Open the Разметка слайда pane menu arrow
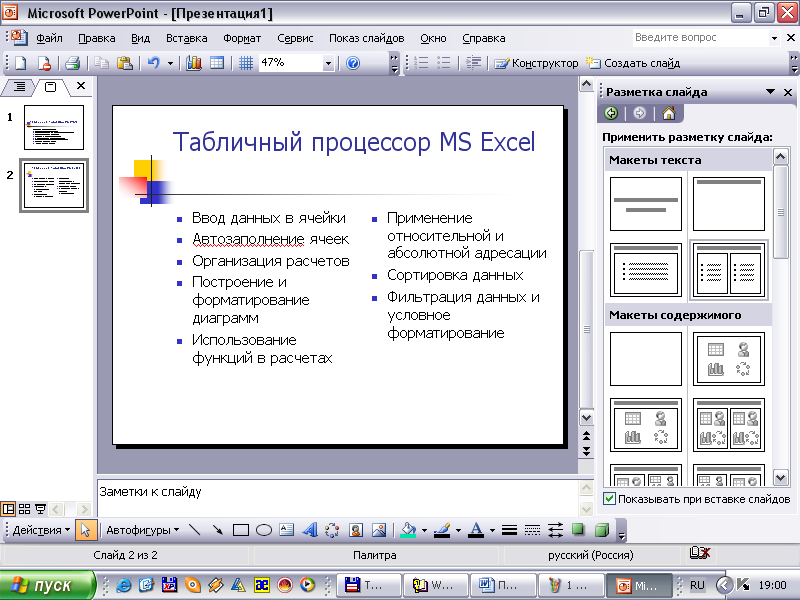800x600 pixels. point(770,92)
